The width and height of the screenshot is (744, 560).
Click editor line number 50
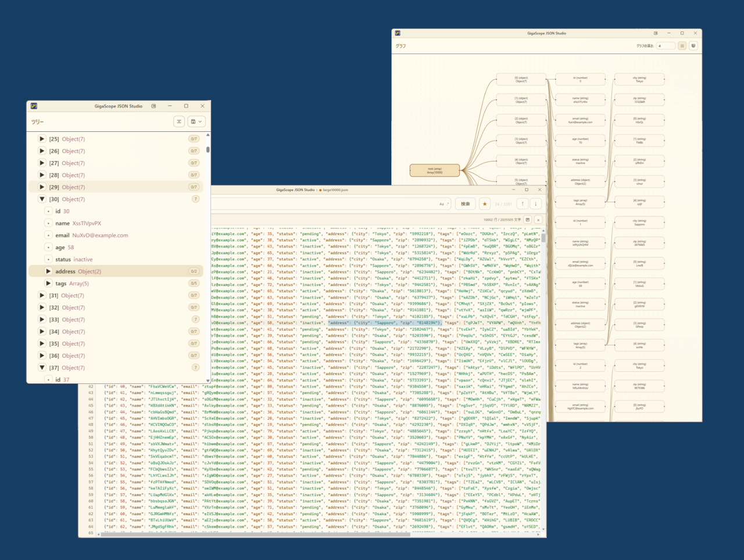[x=91, y=437]
